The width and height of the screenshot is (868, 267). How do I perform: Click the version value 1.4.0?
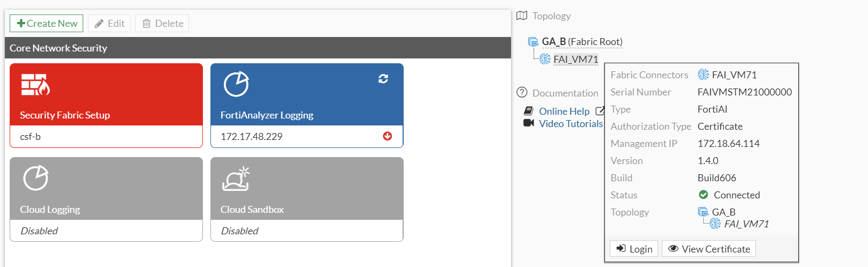[708, 160]
